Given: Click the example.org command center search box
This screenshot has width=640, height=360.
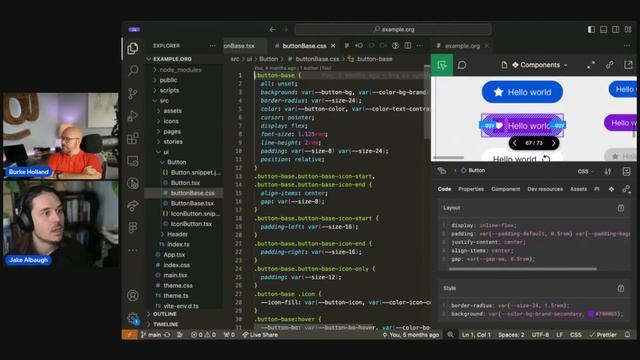Looking at the screenshot, I should pos(393,29).
